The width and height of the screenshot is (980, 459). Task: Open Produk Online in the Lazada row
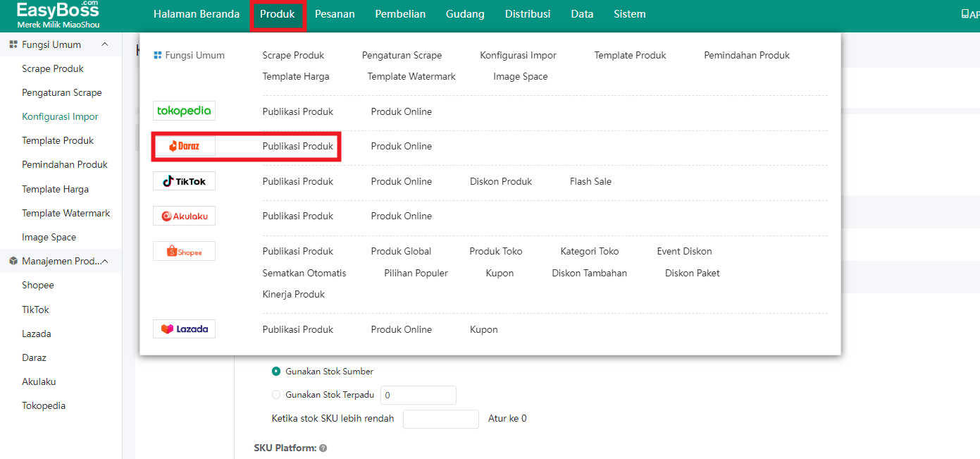402,329
